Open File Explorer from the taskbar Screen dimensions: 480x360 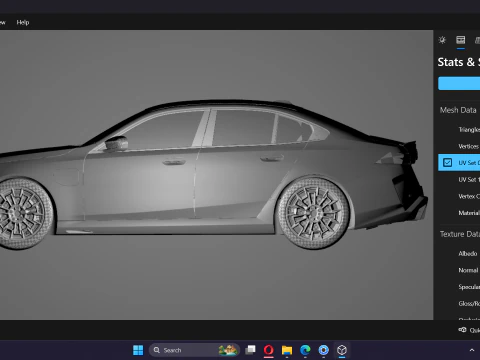pyautogui.click(x=287, y=350)
